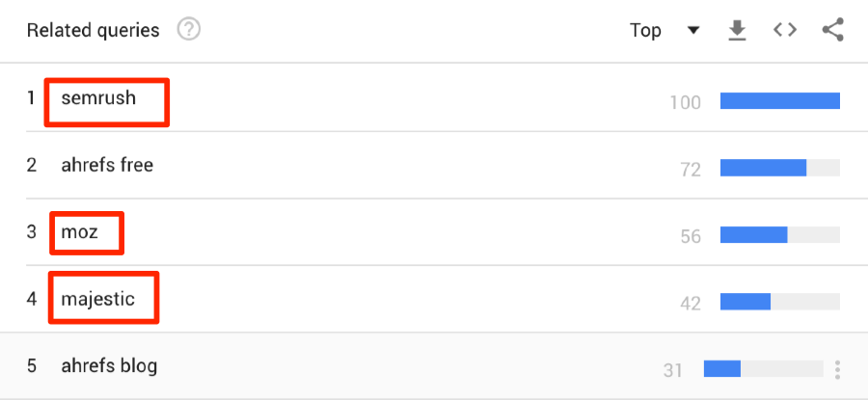Open the Related queries help icon
This screenshot has width=868, height=400.
[x=189, y=29]
